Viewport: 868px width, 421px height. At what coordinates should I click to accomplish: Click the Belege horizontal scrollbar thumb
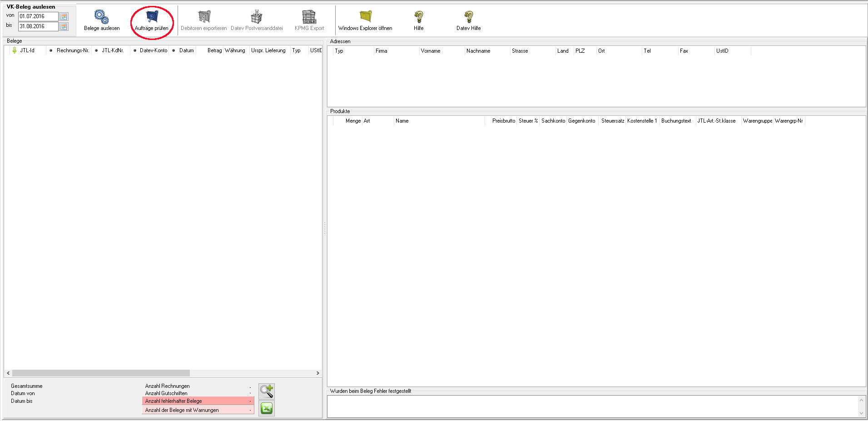click(x=101, y=373)
